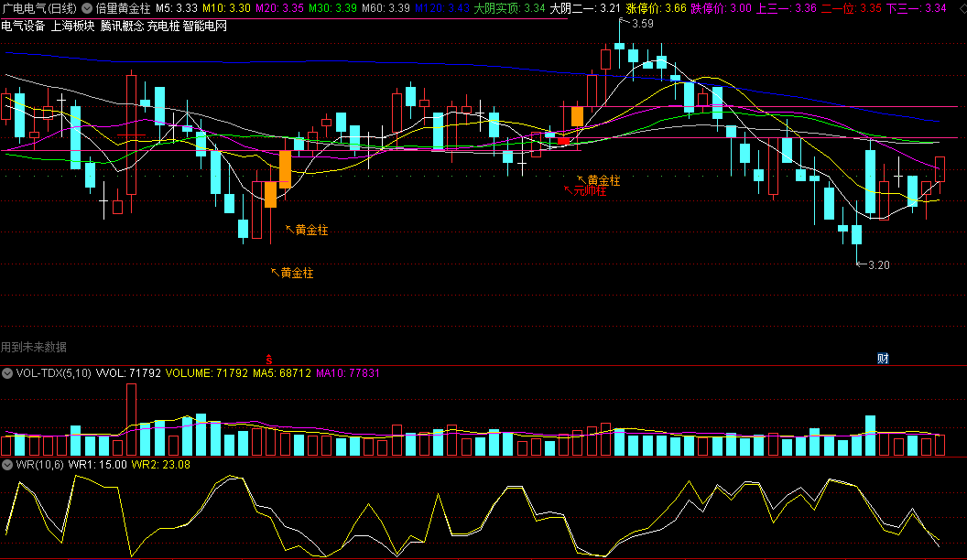This screenshot has height=560, width=967.
Task: Click the 大阴二一: 3.21 value
Action: point(584,8)
